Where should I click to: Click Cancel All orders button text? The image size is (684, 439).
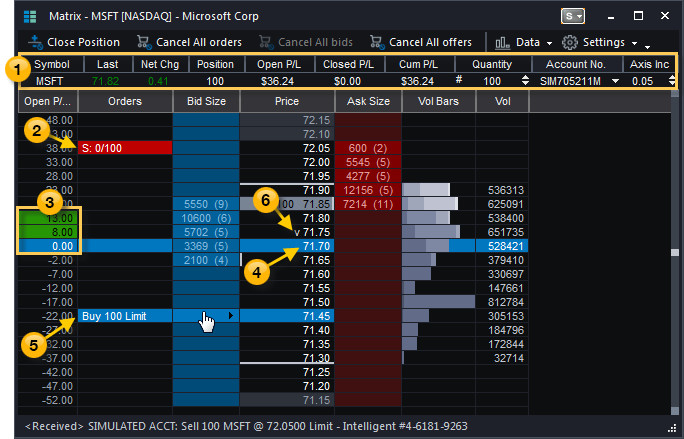[x=199, y=42]
